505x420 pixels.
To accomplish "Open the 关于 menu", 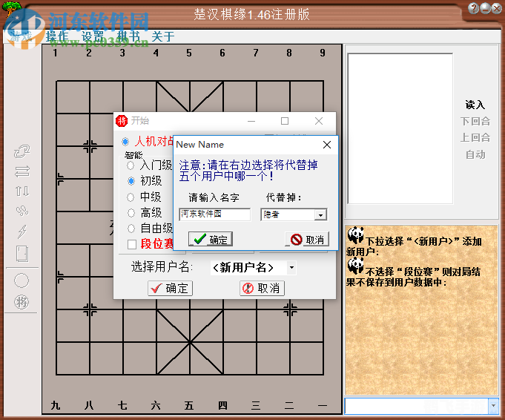I will [163, 36].
